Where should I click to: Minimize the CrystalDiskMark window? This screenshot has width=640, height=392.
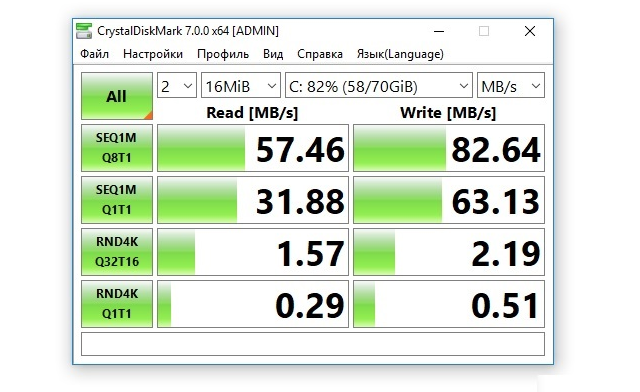[x=439, y=31]
